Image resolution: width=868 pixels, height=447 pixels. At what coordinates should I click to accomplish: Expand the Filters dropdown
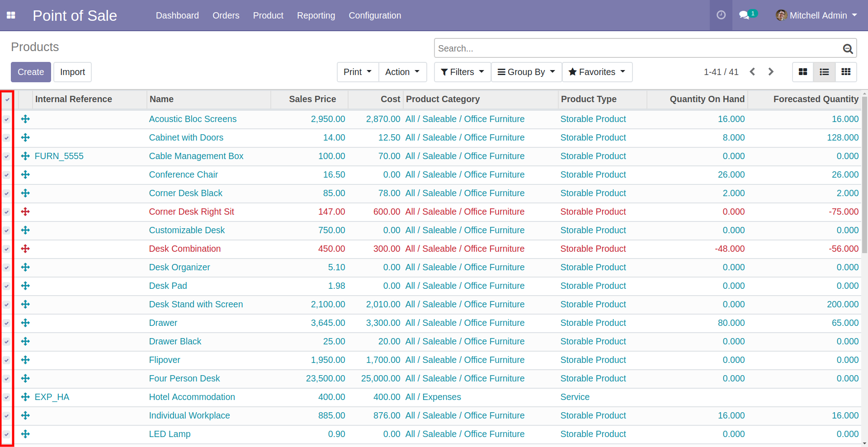[x=462, y=72]
